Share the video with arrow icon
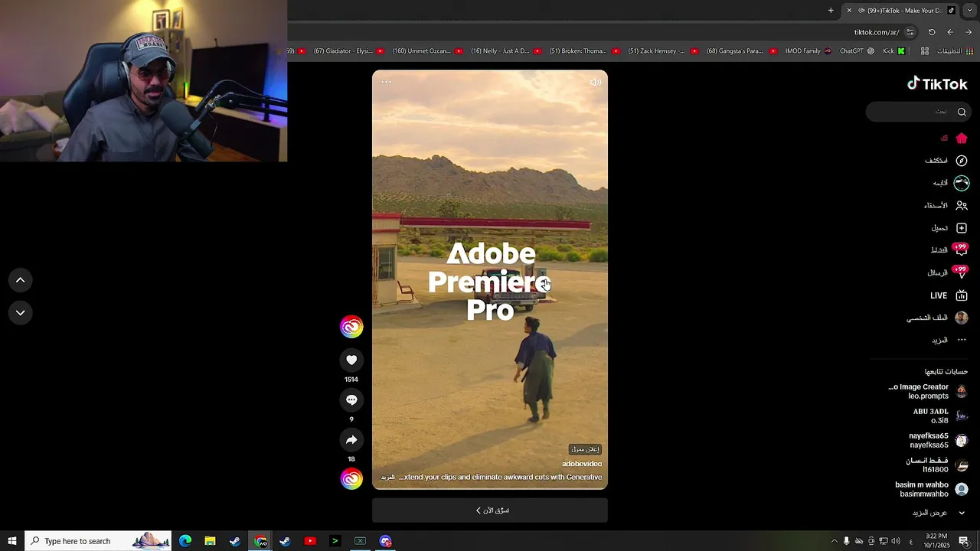 [351, 439]
